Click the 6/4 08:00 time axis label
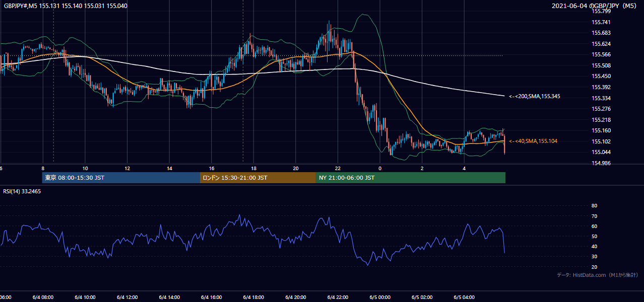 [42, 297]
